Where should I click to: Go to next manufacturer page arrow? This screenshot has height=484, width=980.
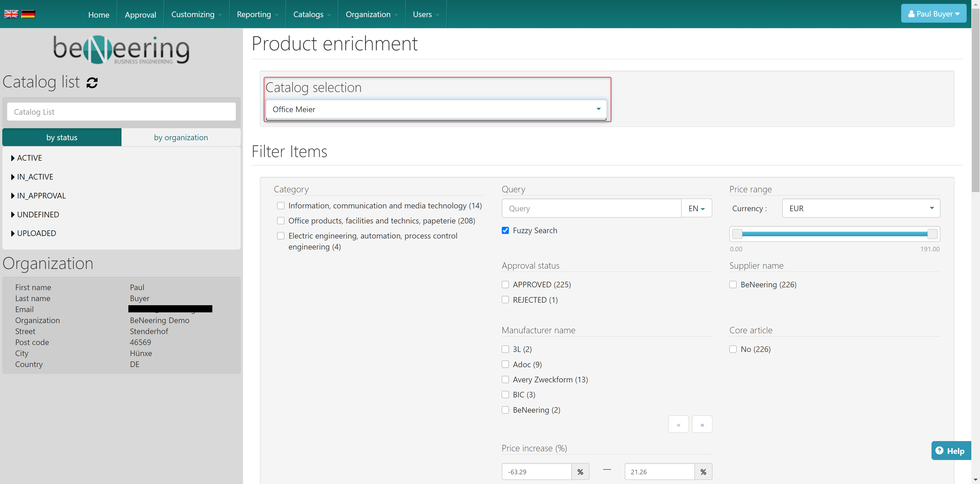(702, 424)
